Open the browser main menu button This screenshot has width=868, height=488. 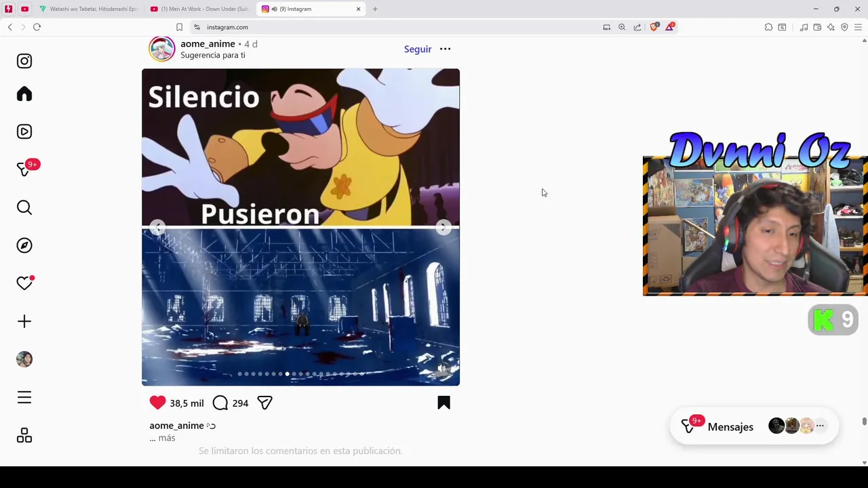coord(858,27)
